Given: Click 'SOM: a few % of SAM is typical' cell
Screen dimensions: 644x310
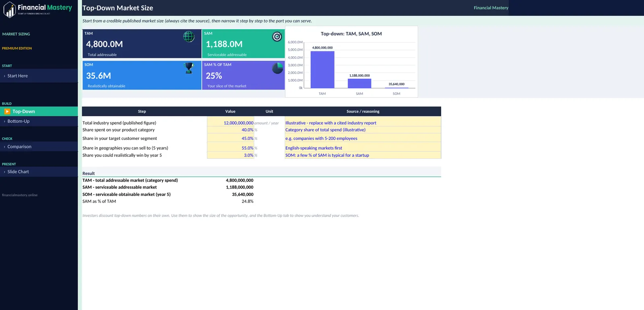Looking at the screenshot, I should pyautogui.click(x=363, y=155).
